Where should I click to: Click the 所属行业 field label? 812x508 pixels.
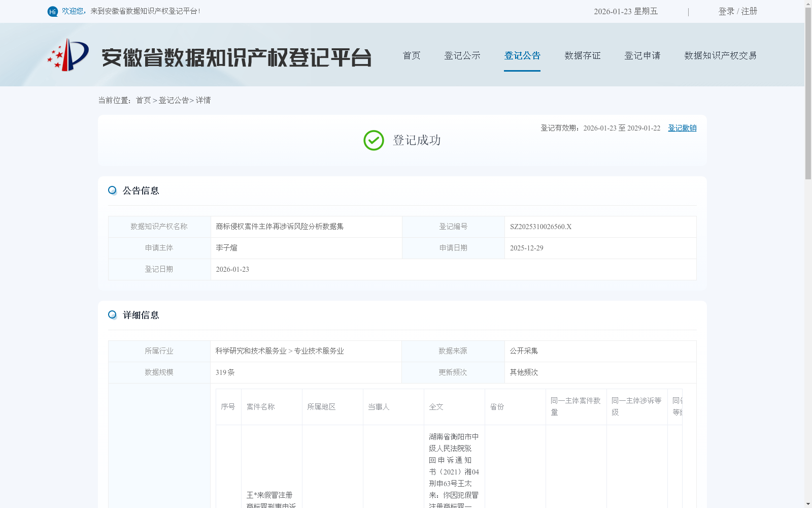point(159,351)
